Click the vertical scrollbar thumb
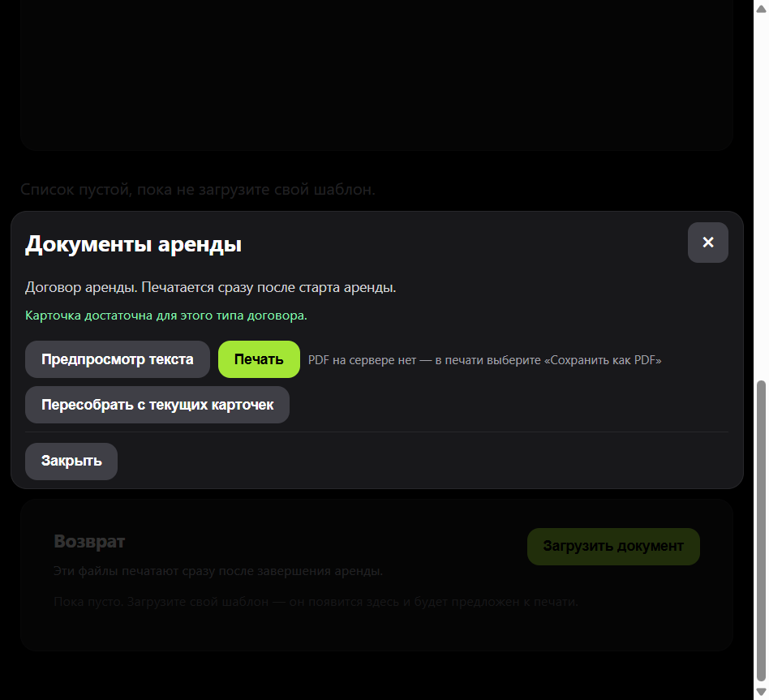Image resolution: width=769 pixels, height=700 pixels. 761,530
